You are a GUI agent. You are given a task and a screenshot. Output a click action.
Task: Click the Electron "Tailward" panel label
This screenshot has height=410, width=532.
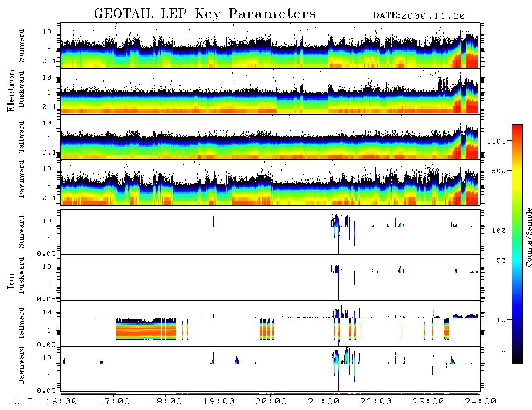(x=21, y=137)
